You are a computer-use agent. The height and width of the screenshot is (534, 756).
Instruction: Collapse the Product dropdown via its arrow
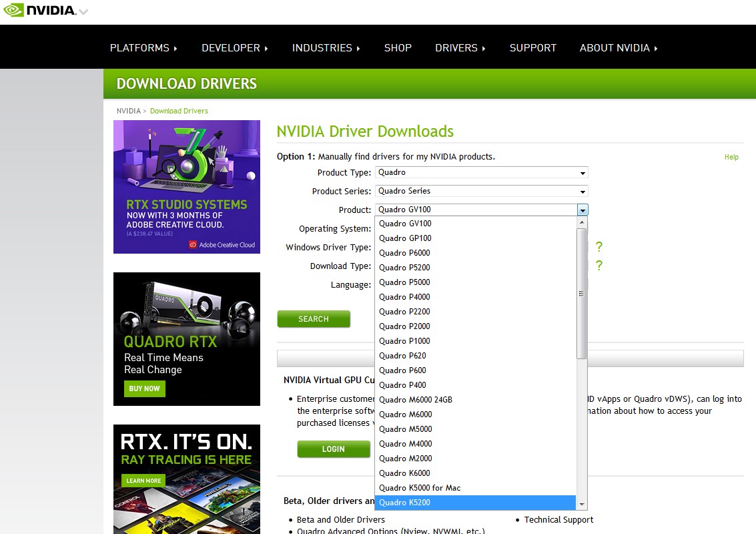tap(583, 210)
